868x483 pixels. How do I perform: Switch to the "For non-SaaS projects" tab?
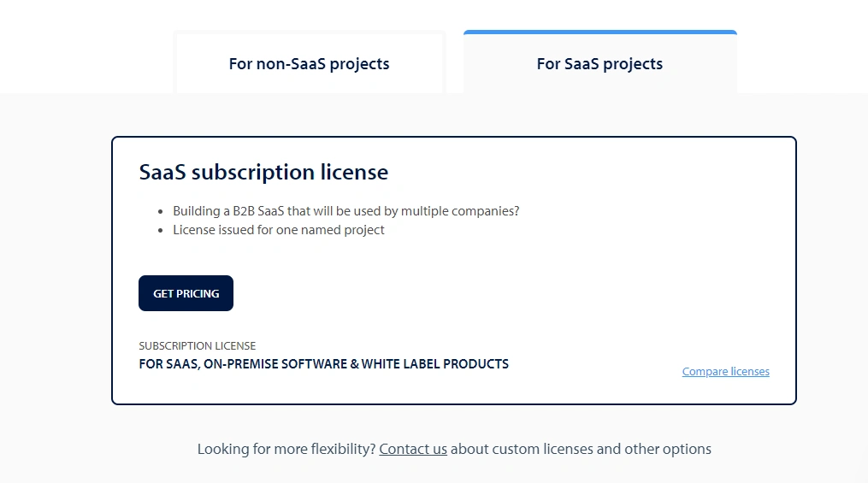click(309, 64)
